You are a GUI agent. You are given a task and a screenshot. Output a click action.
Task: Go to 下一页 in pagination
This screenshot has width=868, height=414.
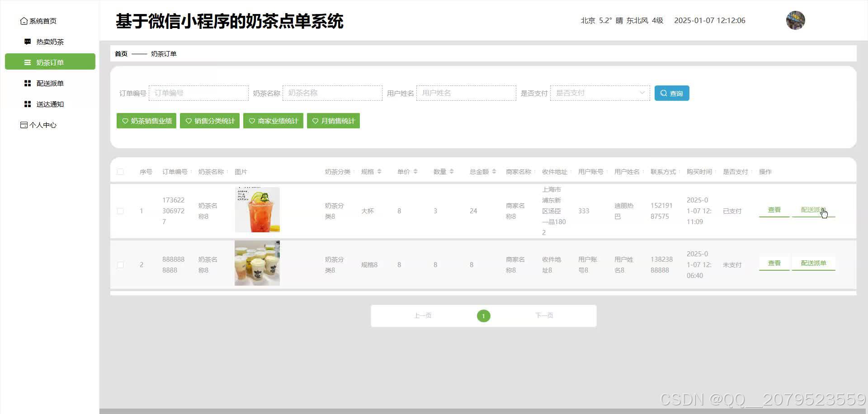click(x=544, y=315)
